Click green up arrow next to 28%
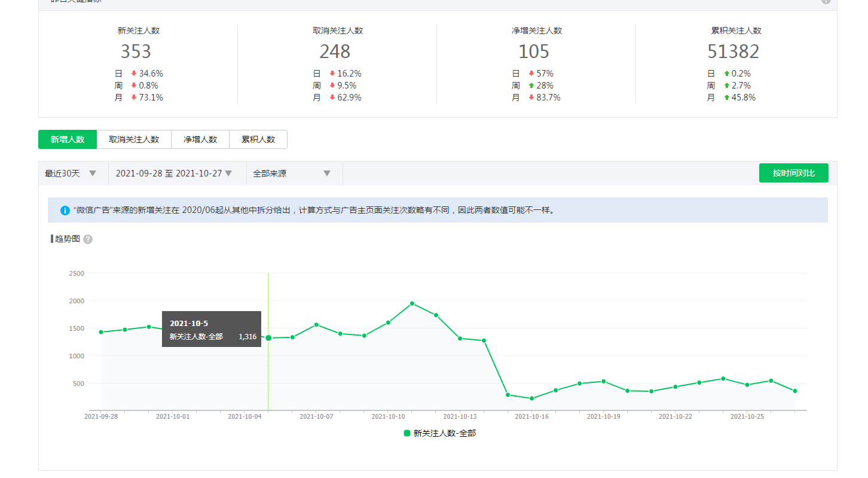This screenshot has height=478, width=868. pos(531,86)
